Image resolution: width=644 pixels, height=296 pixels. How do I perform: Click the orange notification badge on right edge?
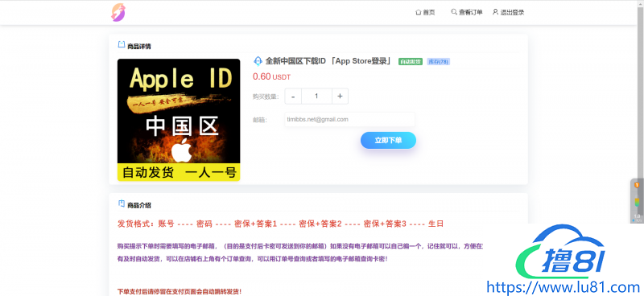point(637,185)
